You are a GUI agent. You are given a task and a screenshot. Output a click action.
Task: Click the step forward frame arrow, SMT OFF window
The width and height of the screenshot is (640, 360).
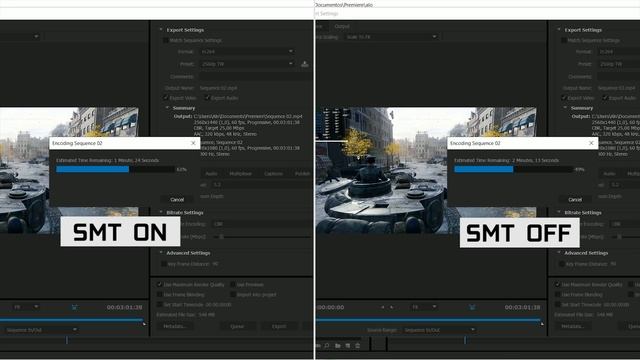(392, 307)
